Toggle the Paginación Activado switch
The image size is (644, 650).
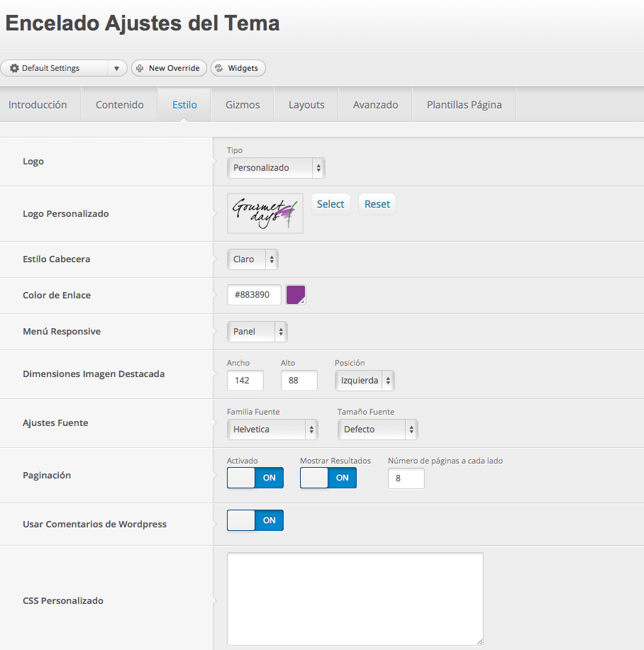(255, 478)
